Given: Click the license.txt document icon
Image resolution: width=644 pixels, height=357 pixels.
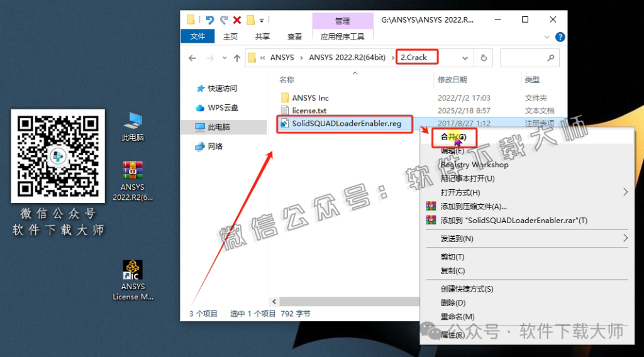Looking at the screenshot, I should pos(285,111).
